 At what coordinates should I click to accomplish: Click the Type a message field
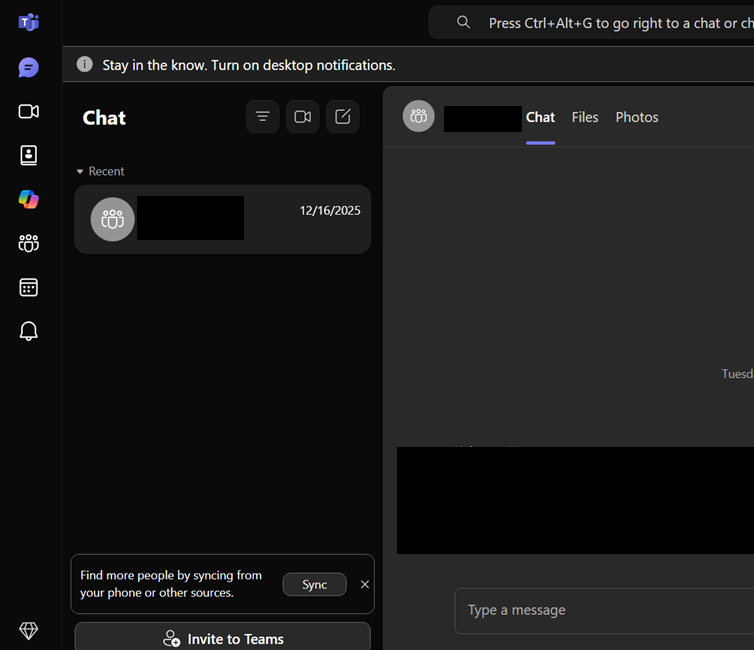[604, 611]
